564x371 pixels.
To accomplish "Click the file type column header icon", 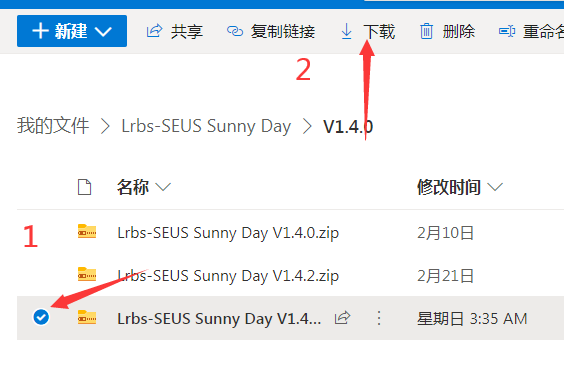I will pyautogui.click(x=85, y=187).
